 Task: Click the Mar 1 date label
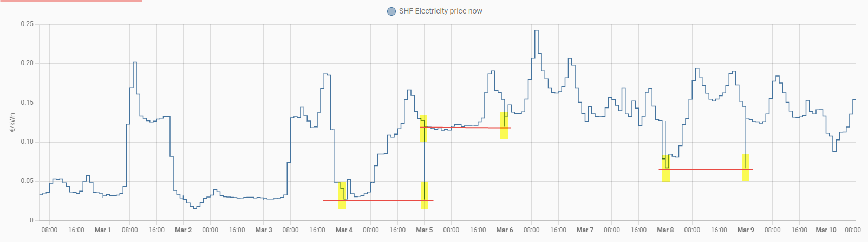pyautogui.click(x=103, y=230)
